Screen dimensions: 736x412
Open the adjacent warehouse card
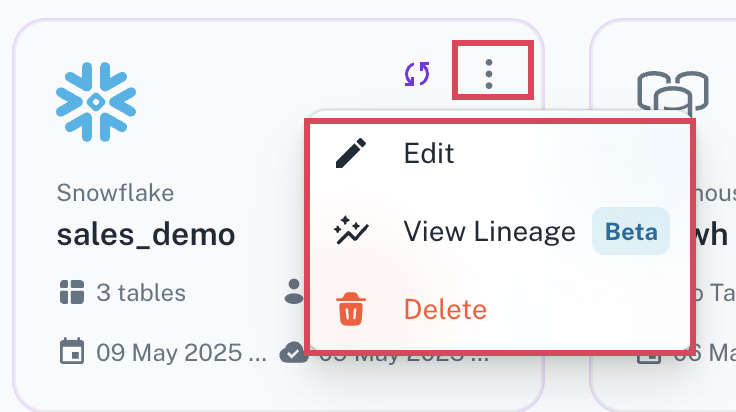[663, 216]
